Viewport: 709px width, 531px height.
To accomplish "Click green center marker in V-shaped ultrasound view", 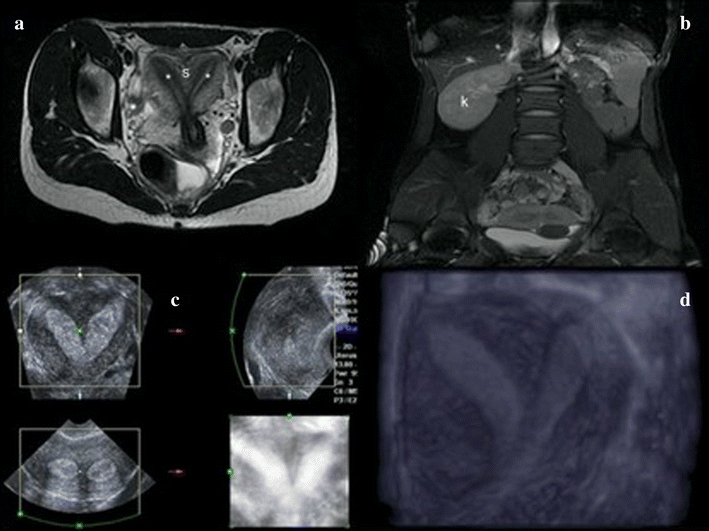I will click(80, 332).
